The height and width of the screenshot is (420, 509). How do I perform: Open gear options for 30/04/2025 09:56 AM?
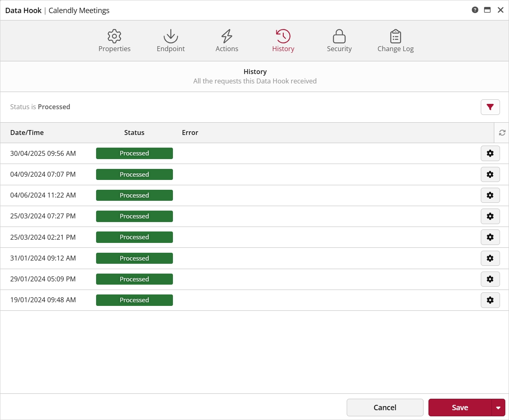point(490,153)
